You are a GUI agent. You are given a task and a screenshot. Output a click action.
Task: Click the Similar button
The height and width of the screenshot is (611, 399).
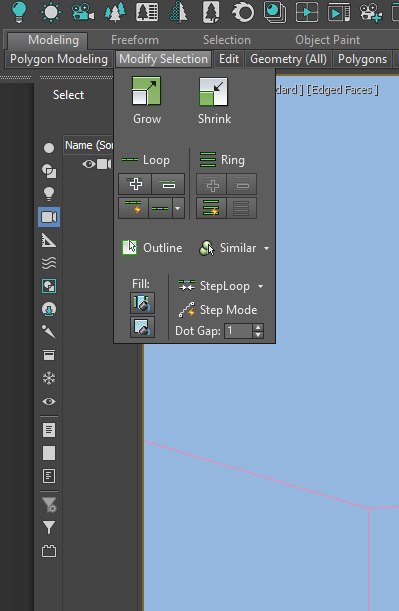pos(228,248)
